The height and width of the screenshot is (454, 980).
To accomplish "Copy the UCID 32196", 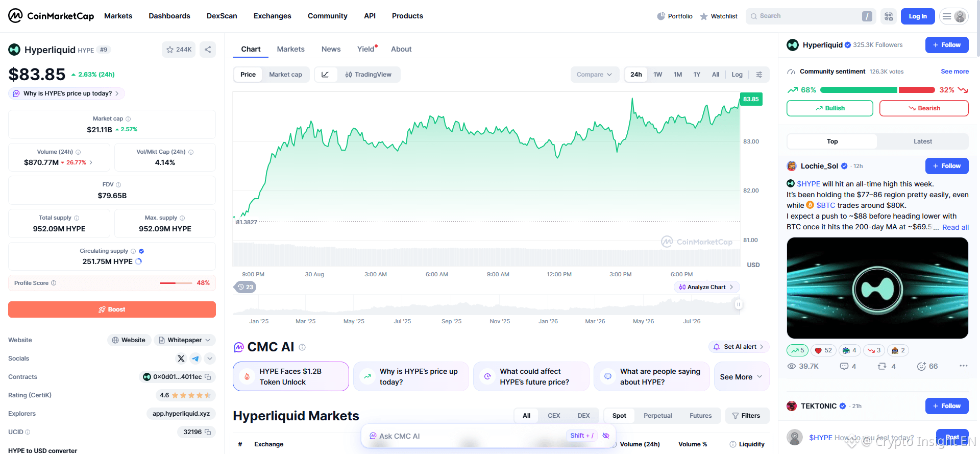I will click(x=208, y=432).
